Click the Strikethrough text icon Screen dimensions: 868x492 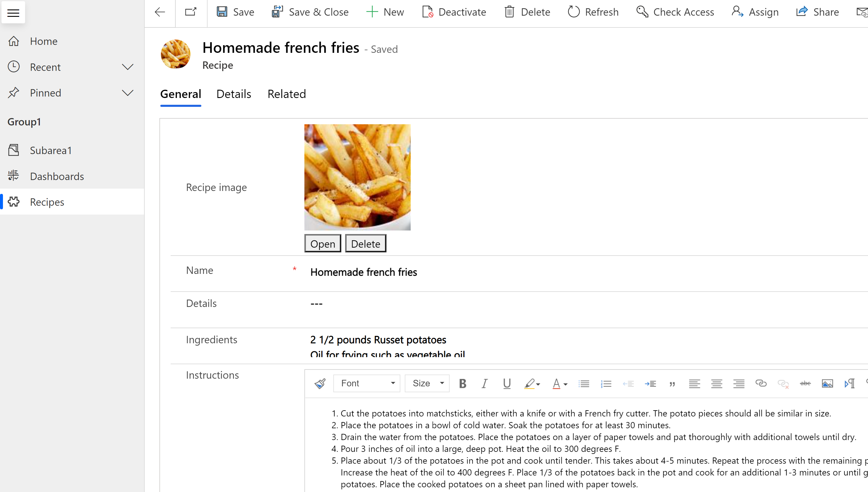pos(805,383)
